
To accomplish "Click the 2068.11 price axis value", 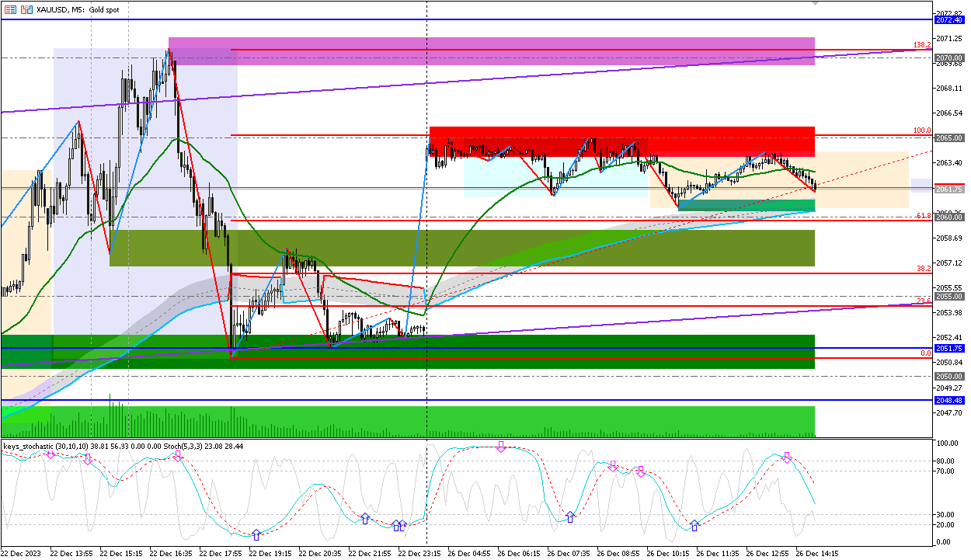I will [x=950, y=88].
